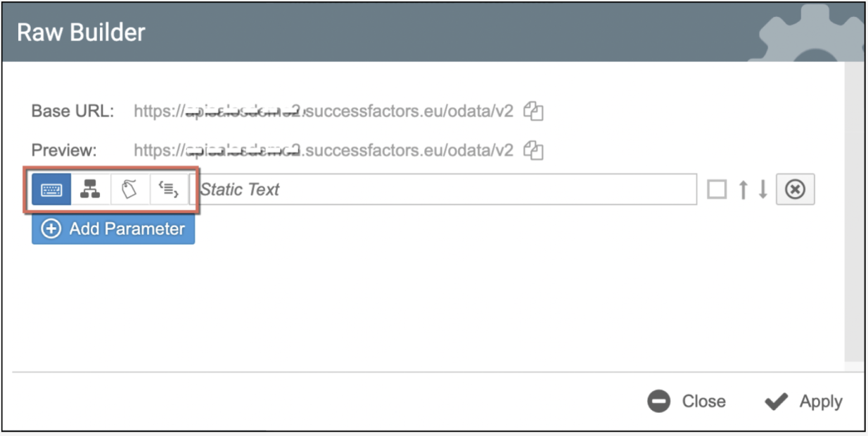
Task: Close the Raw Builder dialog
Action: (687, 402)
